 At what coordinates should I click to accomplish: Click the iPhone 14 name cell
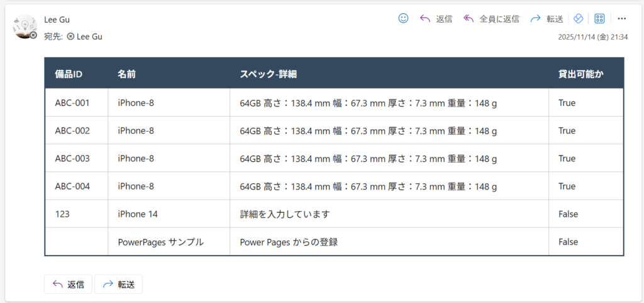(x=138, y=214)
